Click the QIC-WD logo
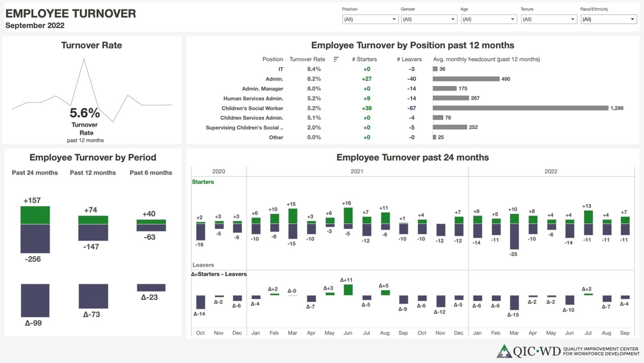 (x=568, y=351)
